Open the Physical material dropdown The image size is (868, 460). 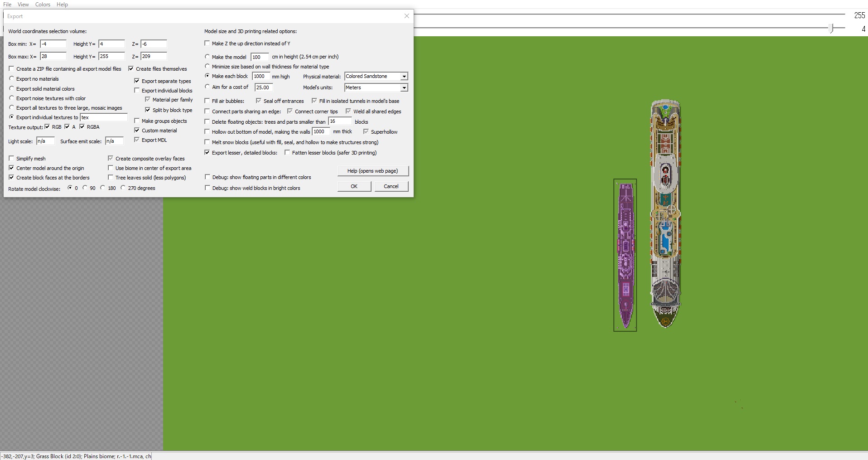[x=404, y=77]
